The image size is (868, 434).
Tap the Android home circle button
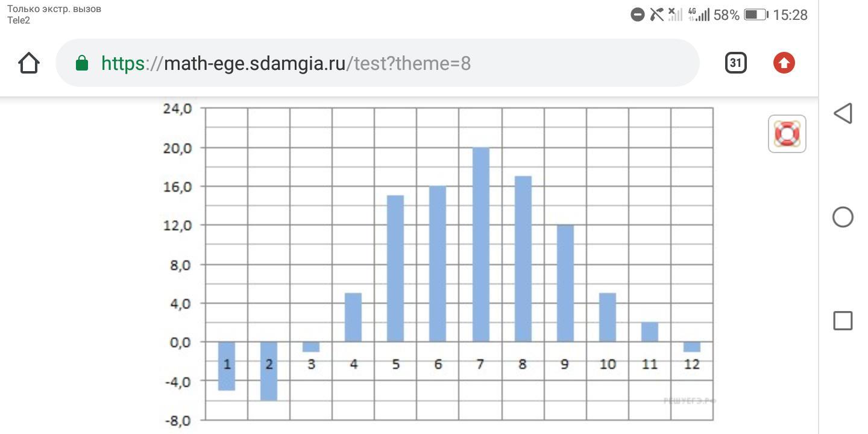[843, 217]
